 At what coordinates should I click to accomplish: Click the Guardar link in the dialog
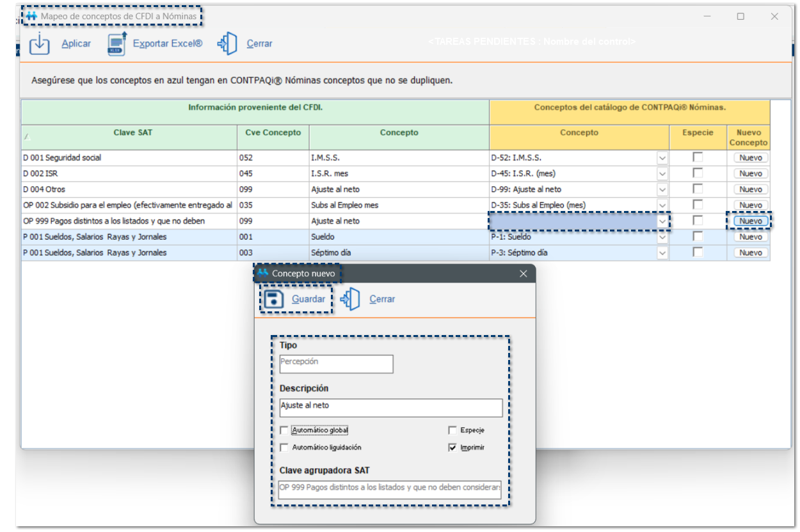coord(308,299)
